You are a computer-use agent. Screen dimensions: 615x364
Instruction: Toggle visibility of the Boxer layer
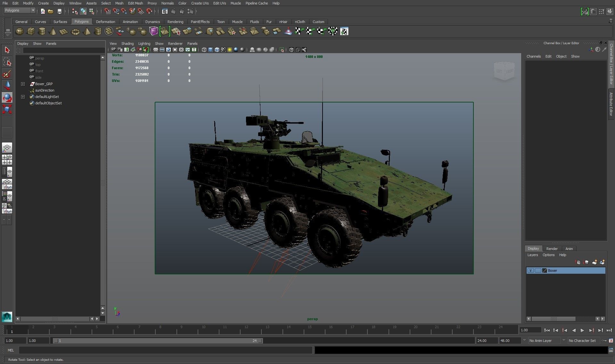[x=530, y=271]
